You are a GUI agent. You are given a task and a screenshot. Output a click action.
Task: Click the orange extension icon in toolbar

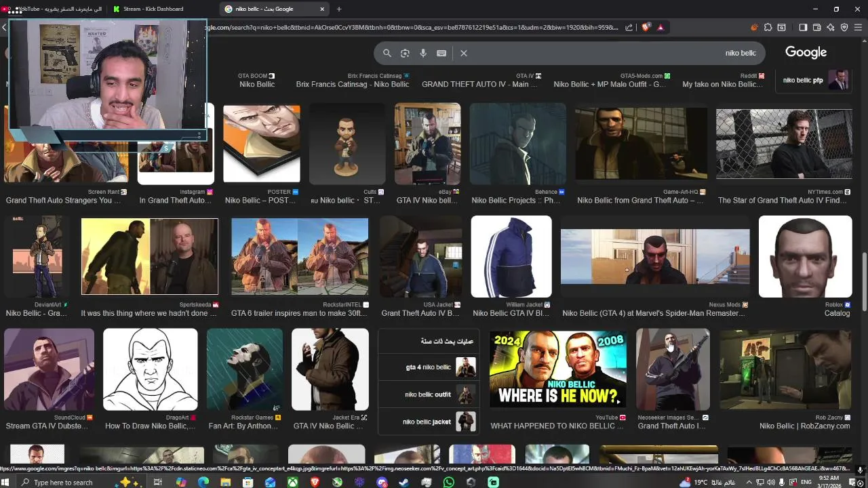(754, 27)
